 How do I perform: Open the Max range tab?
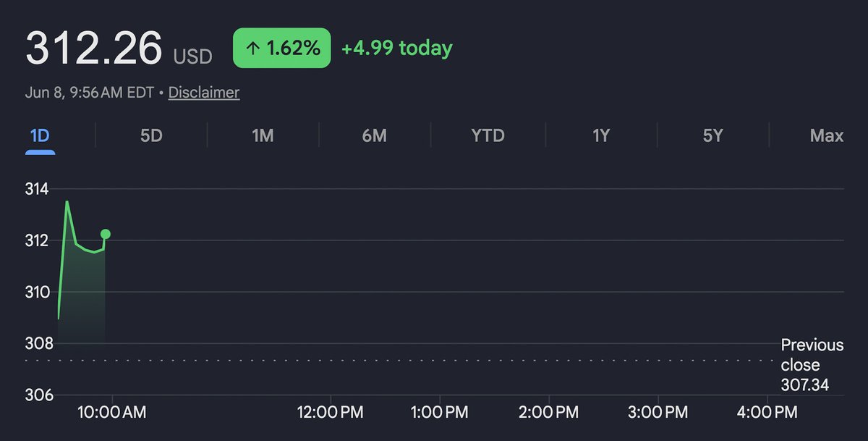[827, 135]
